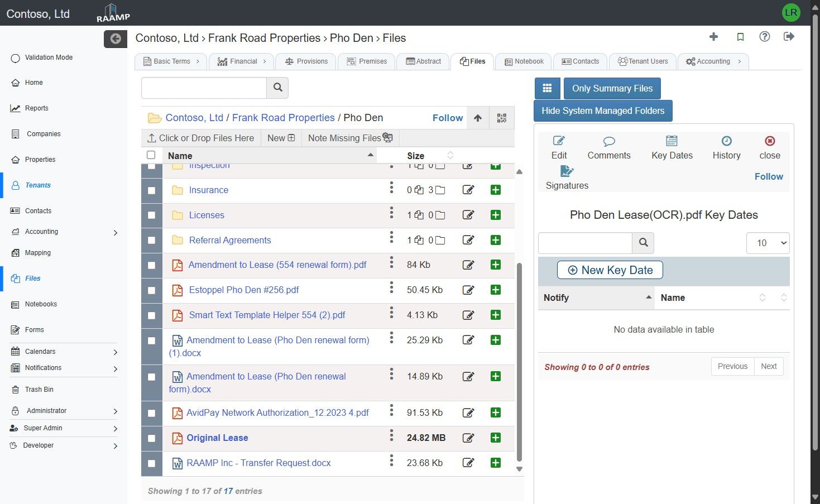This screenshot has height=504, width=820.
Task: Click the New Key Date button
Action: (x=610, y=270)
